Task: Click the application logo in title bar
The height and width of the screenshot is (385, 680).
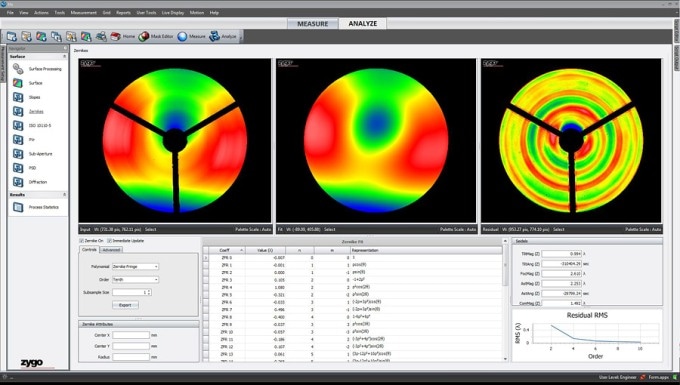Action: coord(4,3)
